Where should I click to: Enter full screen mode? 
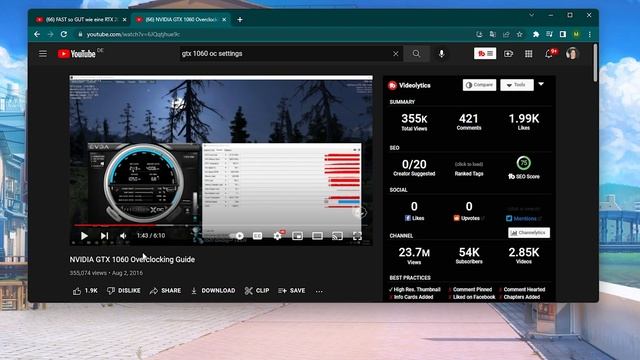(x=357, y=236)
